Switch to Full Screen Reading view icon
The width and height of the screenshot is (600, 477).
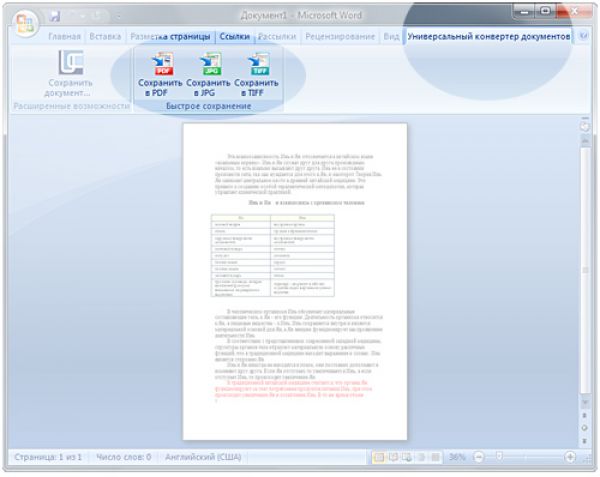click(393, 457)
